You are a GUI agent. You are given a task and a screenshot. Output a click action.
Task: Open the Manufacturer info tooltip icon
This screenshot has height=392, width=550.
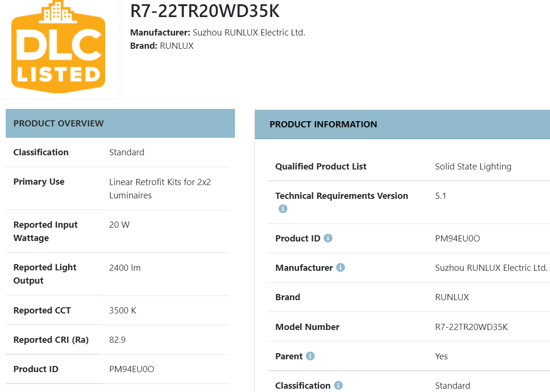tap(340, 267)
